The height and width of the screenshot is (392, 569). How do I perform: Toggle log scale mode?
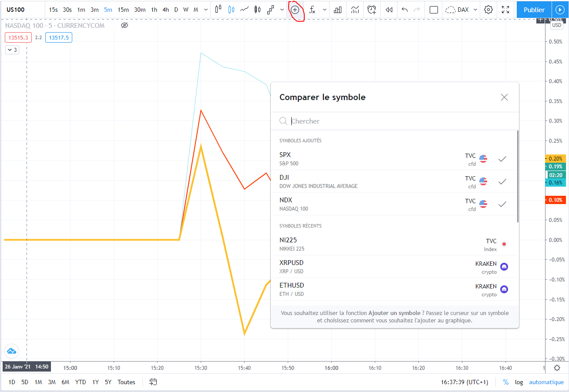(x=519, y=382)
